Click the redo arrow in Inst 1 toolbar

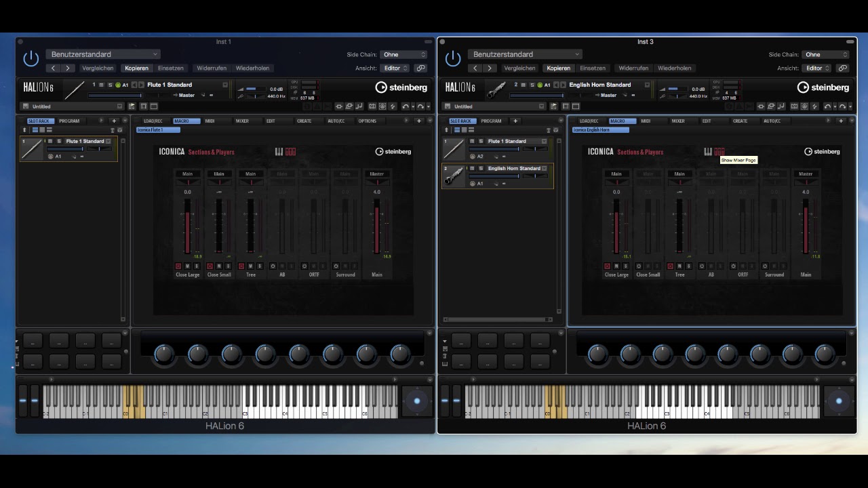(x=420, y=106)
